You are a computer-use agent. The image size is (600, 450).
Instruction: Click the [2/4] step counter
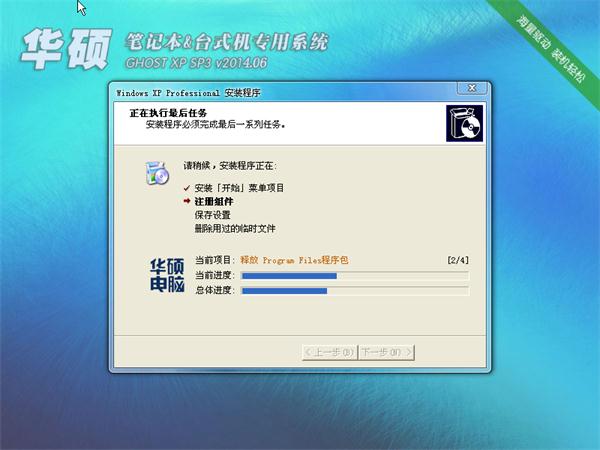point(458,260)
